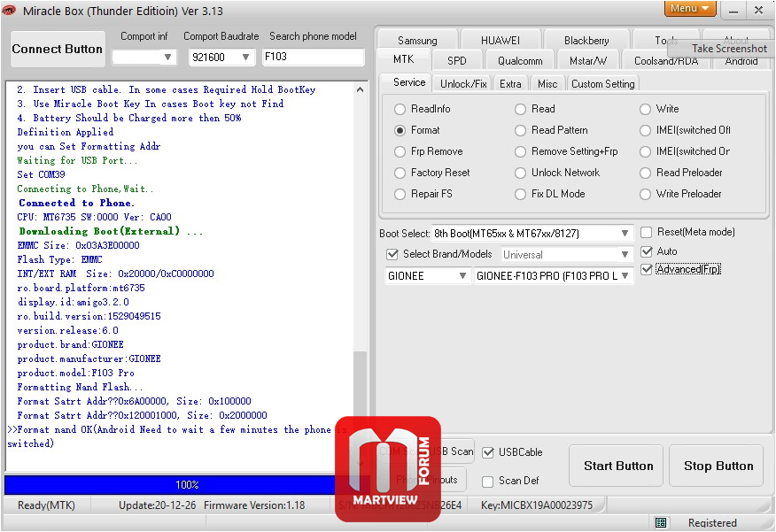
Task: Click the 'CPU: MT6735' log line
Action: click(94, 217)
